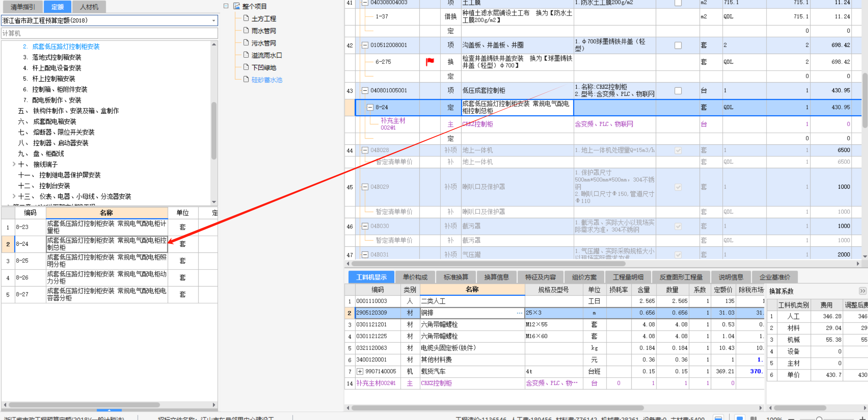Toggle the checkbox on row 45 喇叭口及保护罩

[x=678, y=187]
